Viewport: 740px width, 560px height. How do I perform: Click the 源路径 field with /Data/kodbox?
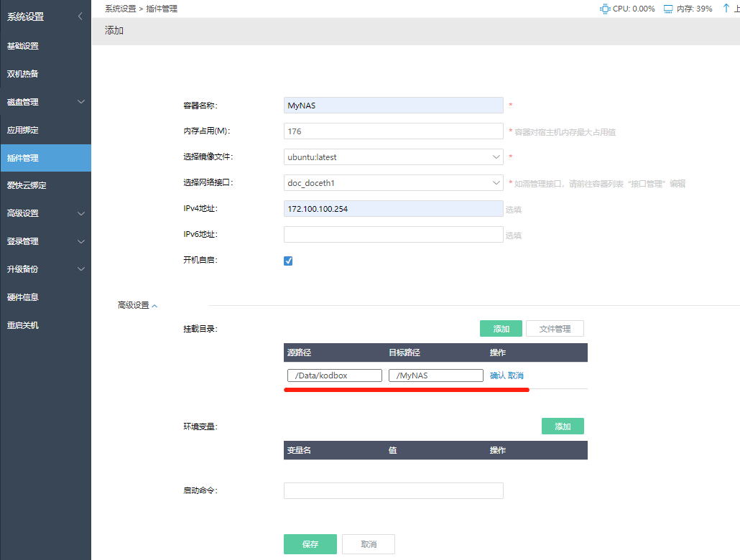(334, 375)
